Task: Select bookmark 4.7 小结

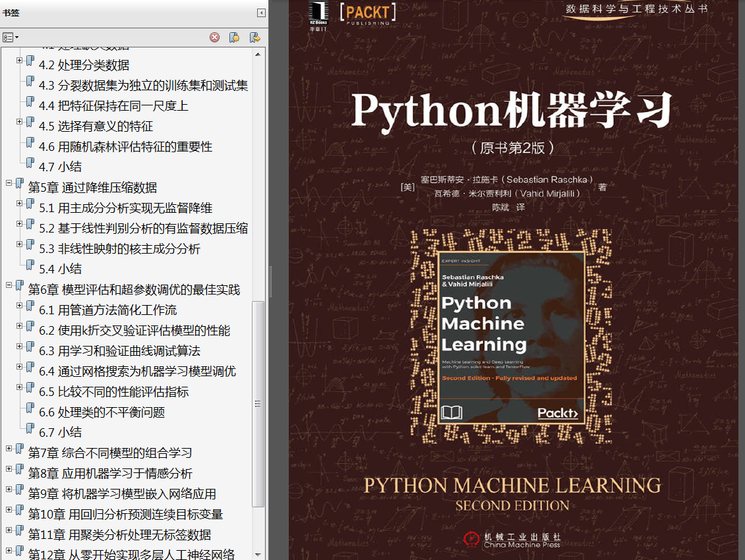Action: click(x=61, y=167)
